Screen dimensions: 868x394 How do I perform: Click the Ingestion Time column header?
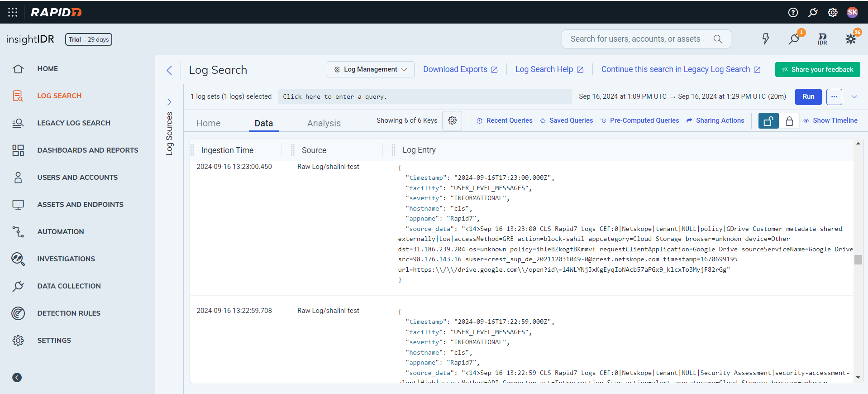click(227, 150)
